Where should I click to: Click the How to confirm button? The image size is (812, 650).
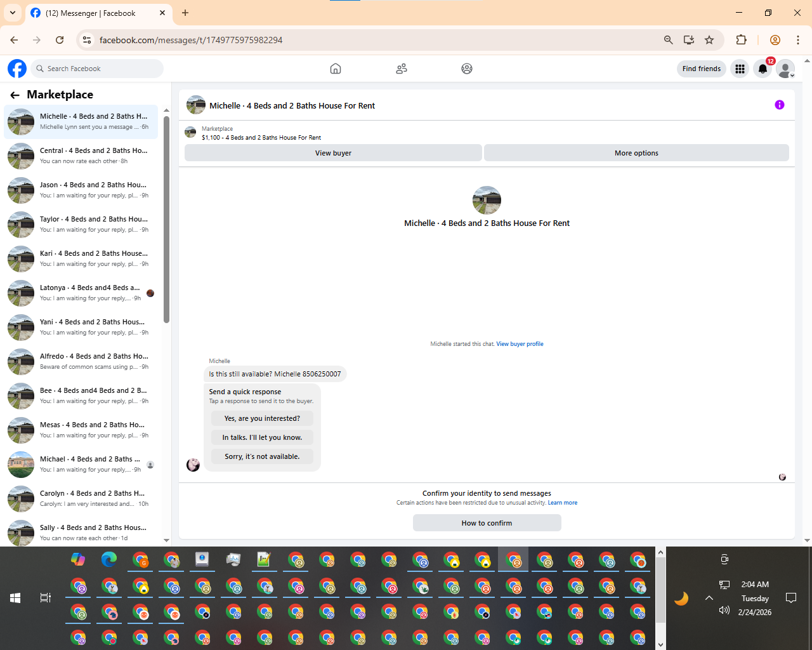[487, 523]
